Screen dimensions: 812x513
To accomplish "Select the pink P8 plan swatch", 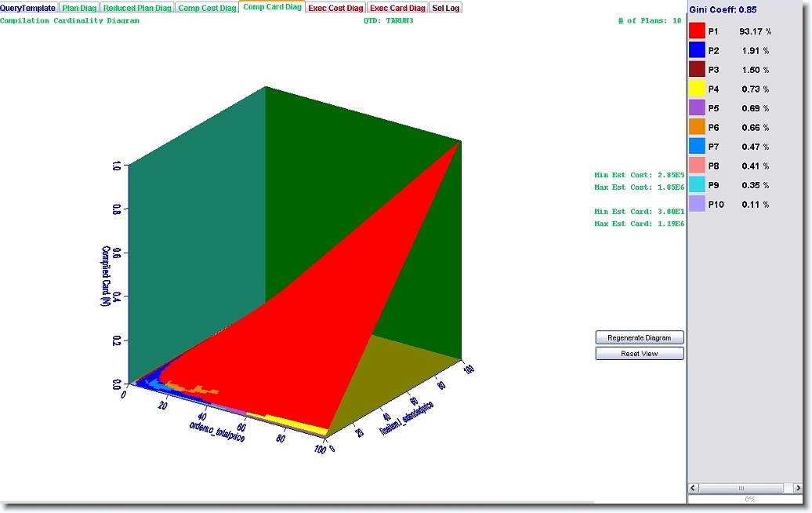I will tap(698, 166).
